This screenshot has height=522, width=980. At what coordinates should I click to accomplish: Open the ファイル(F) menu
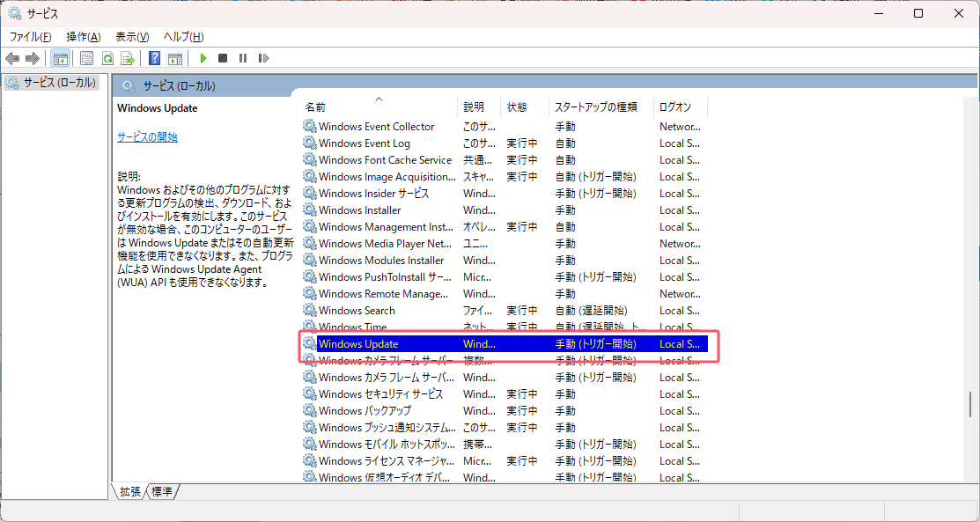30,36
